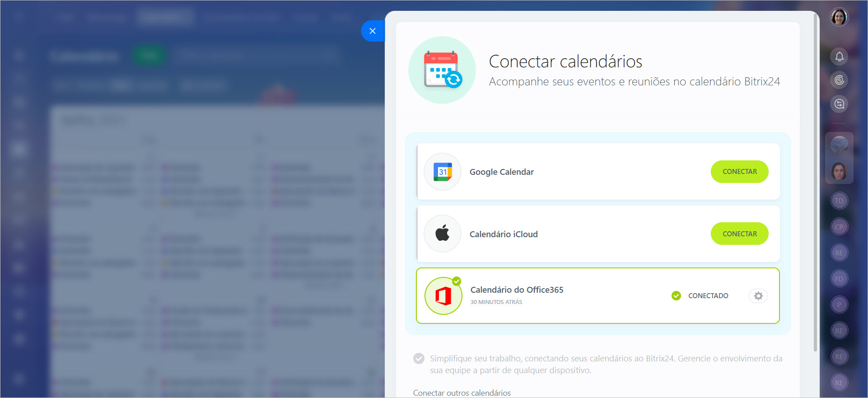The image size is (868, 398).
Task: Close the Conectar calendários side panel
Action: click(373, 31)
